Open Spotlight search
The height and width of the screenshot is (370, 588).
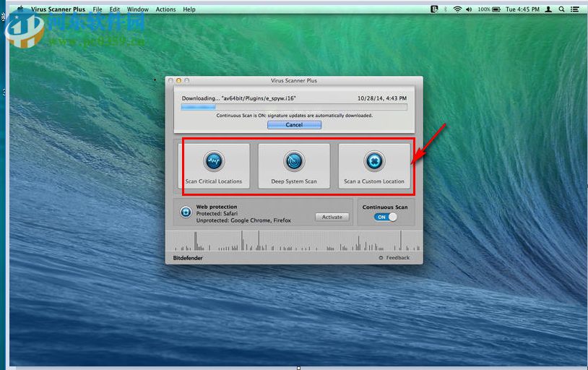[561, 9]
